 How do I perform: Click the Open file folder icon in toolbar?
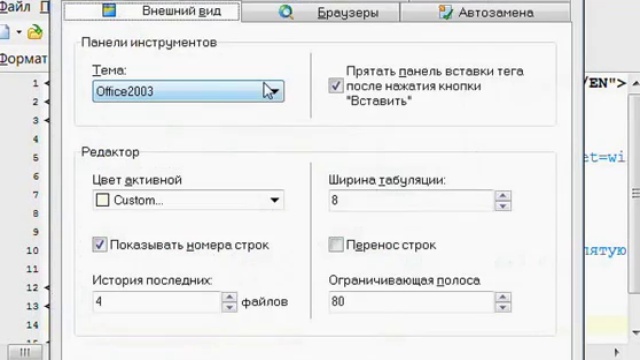coord(35,32)
